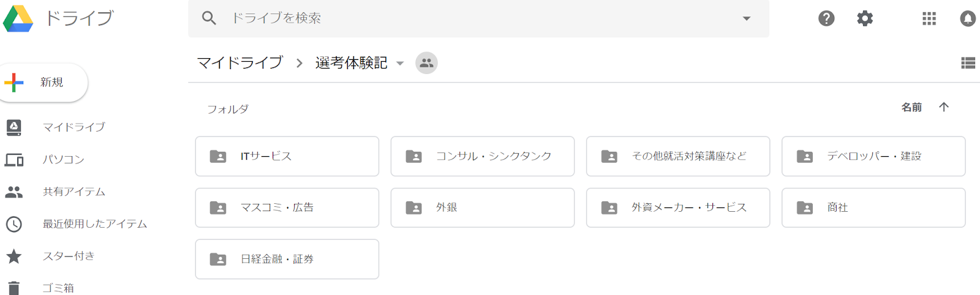Screen dimensions: 980x295
Task: Select the 商社 folder
Action: click(x=873, y=207)
